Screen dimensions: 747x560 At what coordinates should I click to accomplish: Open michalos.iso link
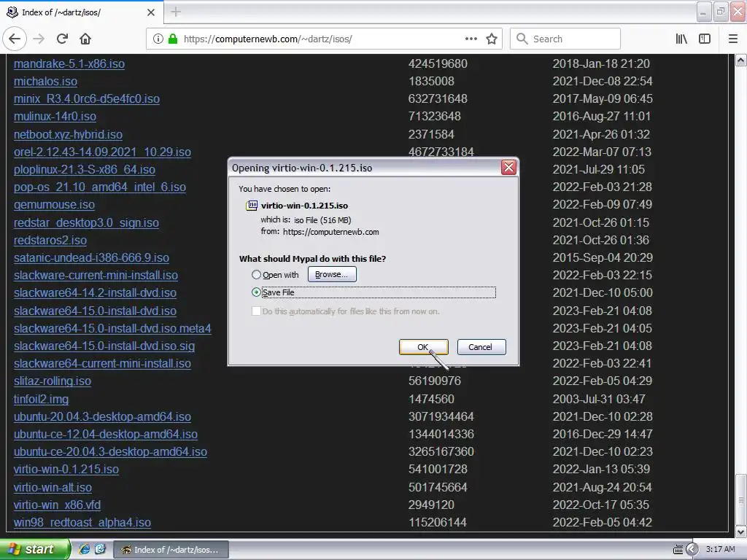click(45, 82)
